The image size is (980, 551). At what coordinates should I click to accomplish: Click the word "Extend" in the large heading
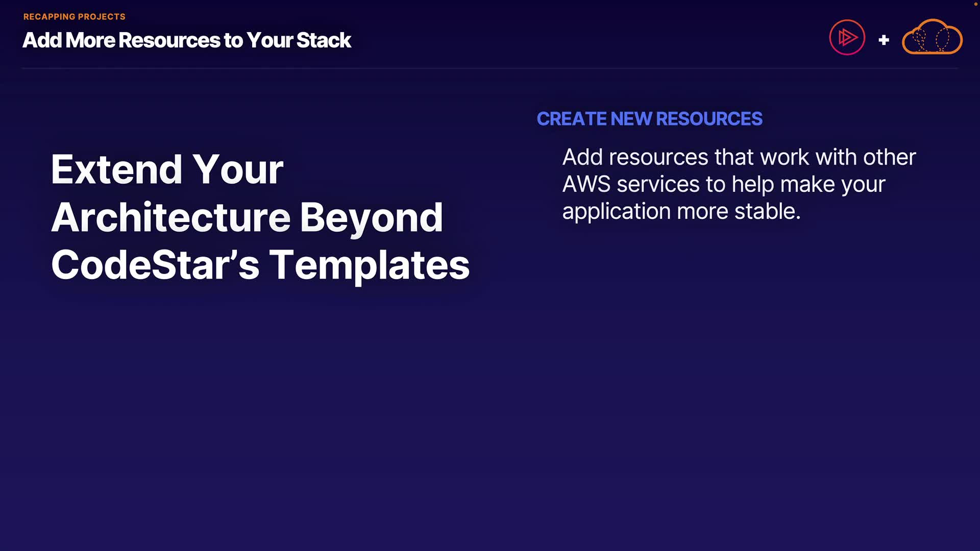pos(116,169)
